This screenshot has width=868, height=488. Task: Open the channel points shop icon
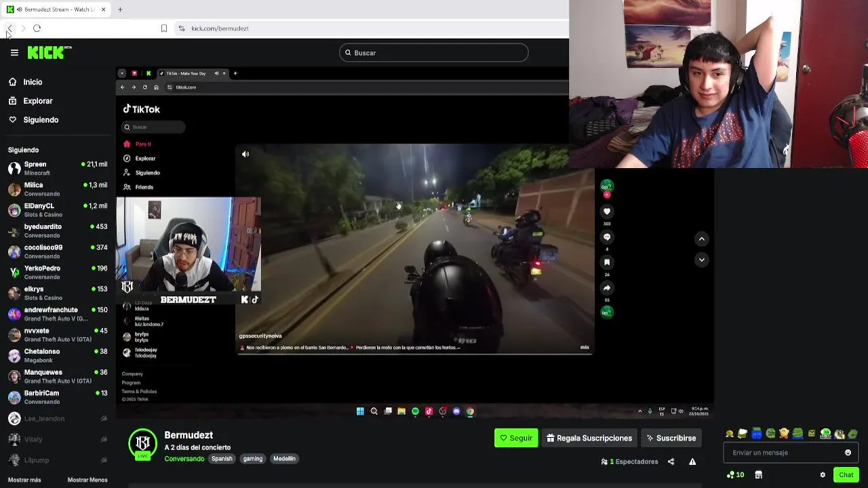pyautogui.click(x=759, y=475)
